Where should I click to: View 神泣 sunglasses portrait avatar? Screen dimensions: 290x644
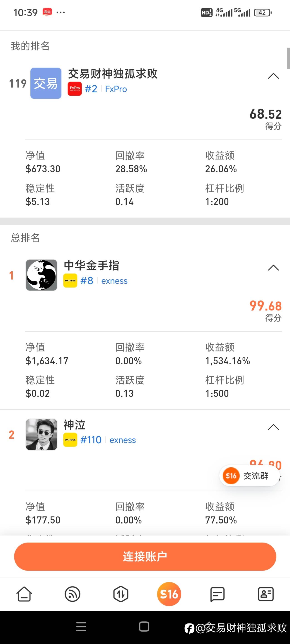click(41, 435)
